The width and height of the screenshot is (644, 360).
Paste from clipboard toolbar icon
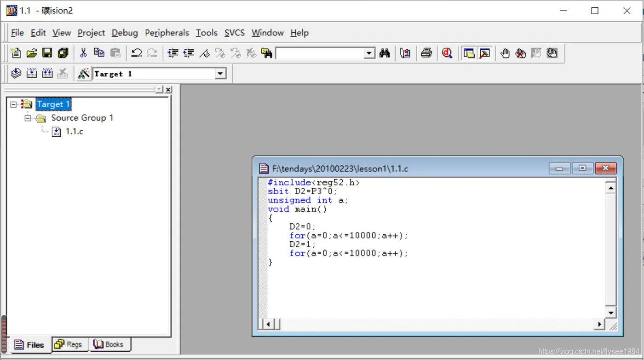pos(115,53)
